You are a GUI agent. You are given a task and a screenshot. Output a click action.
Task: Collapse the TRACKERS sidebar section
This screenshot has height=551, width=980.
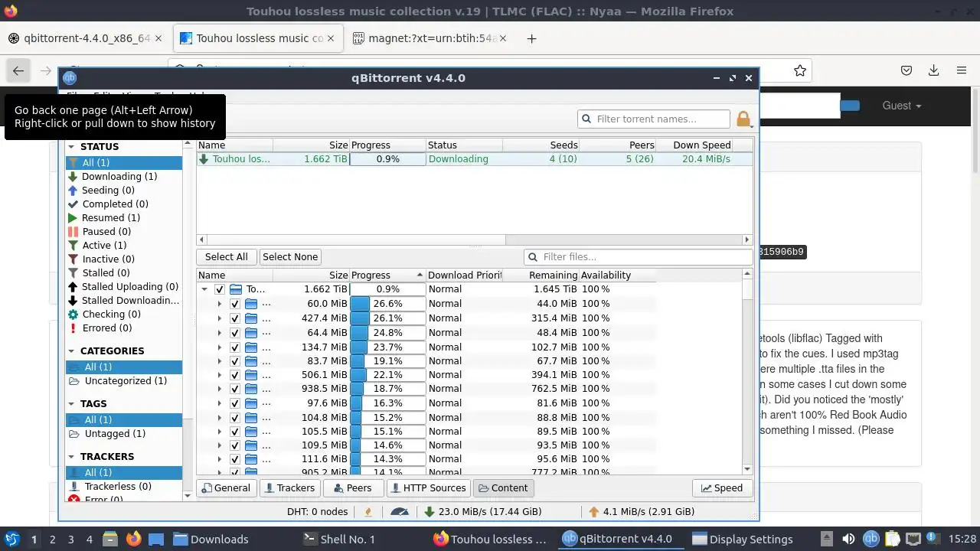(x=71, y=456)
